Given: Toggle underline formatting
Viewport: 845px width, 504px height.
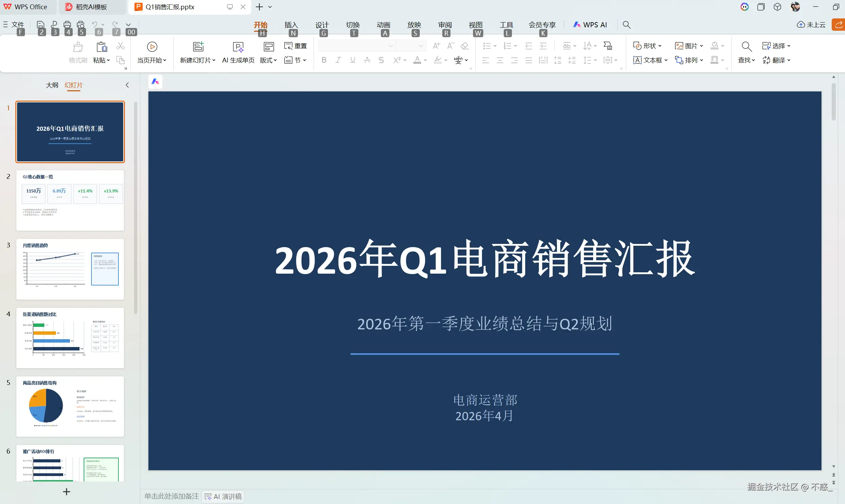Looking at the screenshot, I should click(x=353, y=60).
